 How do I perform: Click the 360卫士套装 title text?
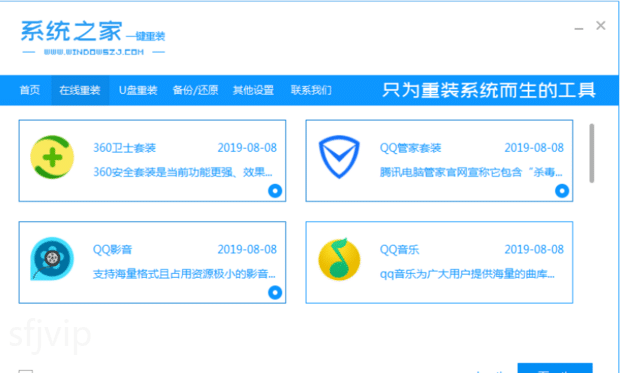[x=125, y=148]
